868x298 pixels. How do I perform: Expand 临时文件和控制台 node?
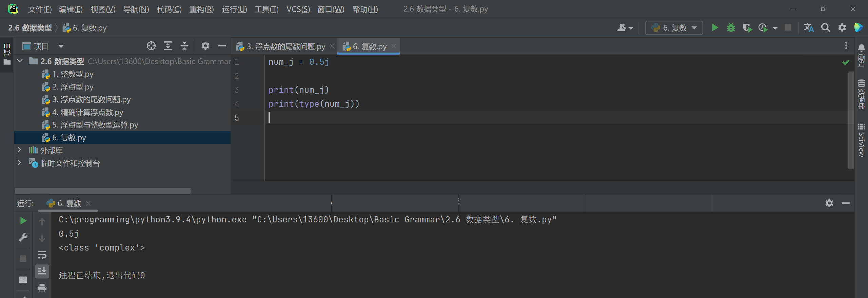(x=19, y=163)
